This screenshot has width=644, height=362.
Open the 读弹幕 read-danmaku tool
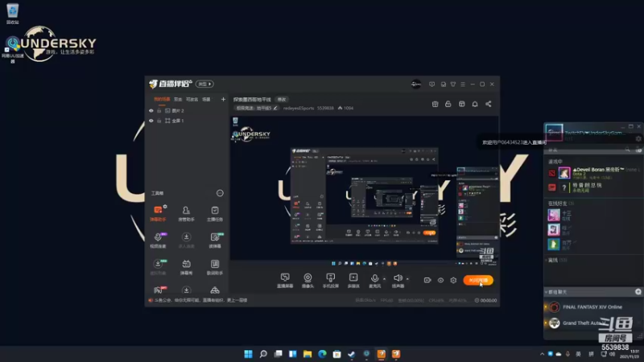(215, 240)
